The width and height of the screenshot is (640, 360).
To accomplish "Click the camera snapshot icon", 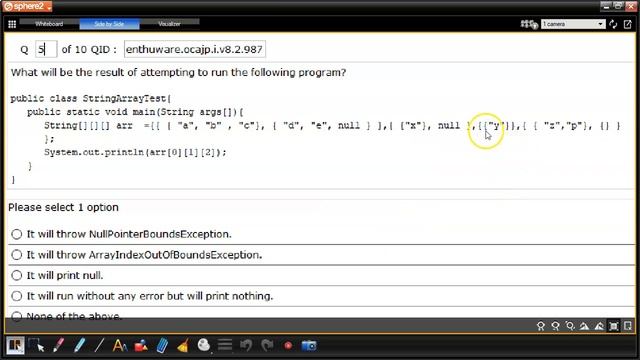I will 309,346.
